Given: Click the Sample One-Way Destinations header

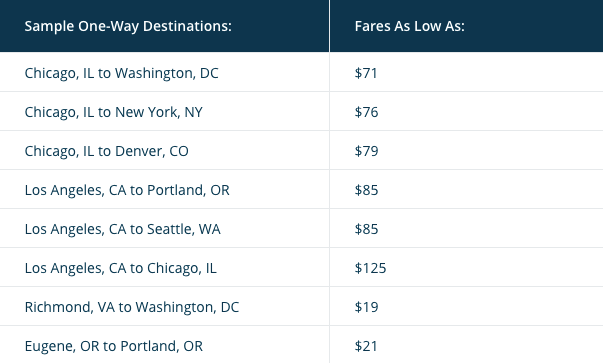Looking at the screenshot, I should coord(128,26).
